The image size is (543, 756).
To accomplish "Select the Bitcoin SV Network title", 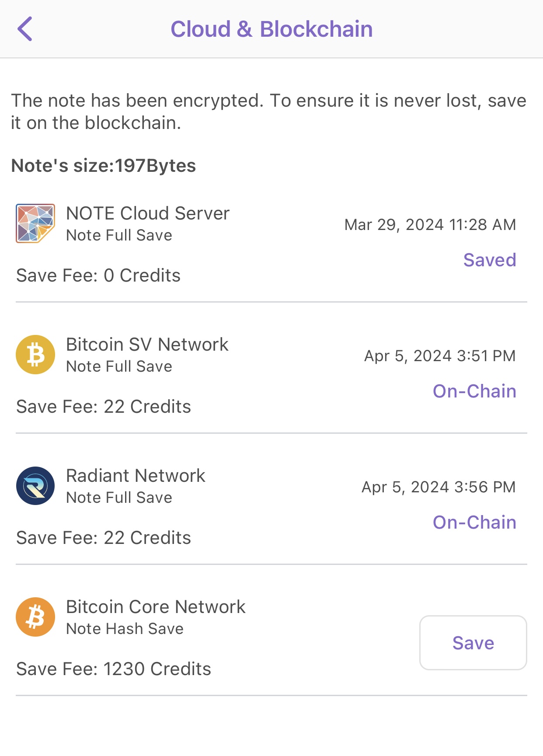I will [147, 345].
